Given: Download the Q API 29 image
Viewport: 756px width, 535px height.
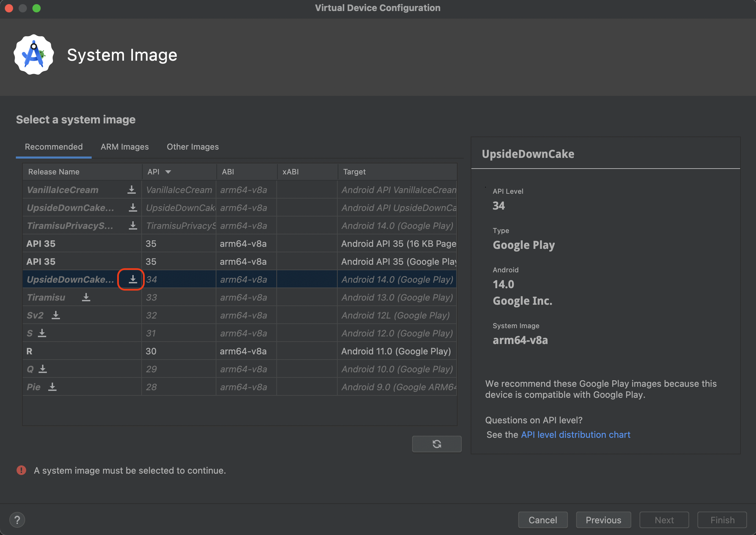Looking at the screenshot, I should pos(43,369).
